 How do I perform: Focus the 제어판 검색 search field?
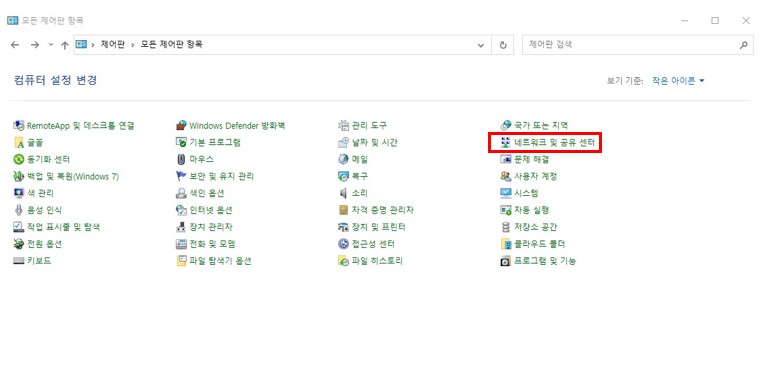(637, 45)
